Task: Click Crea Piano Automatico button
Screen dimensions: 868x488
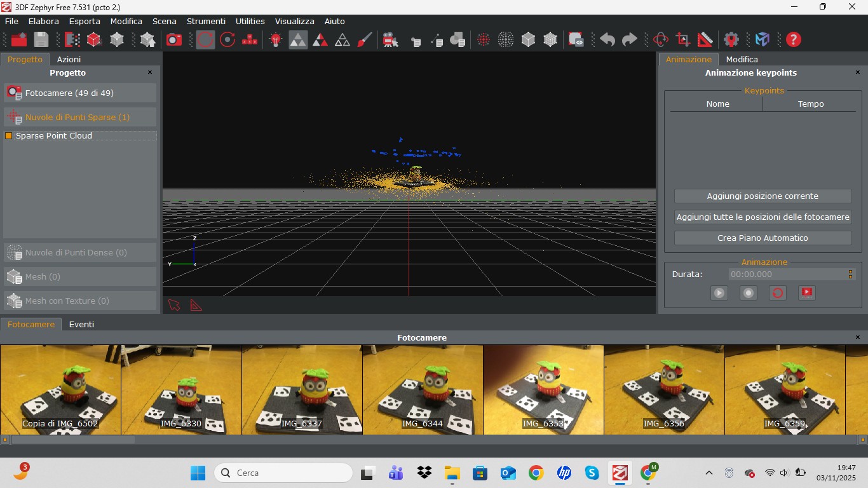Action: coord(763,238)
